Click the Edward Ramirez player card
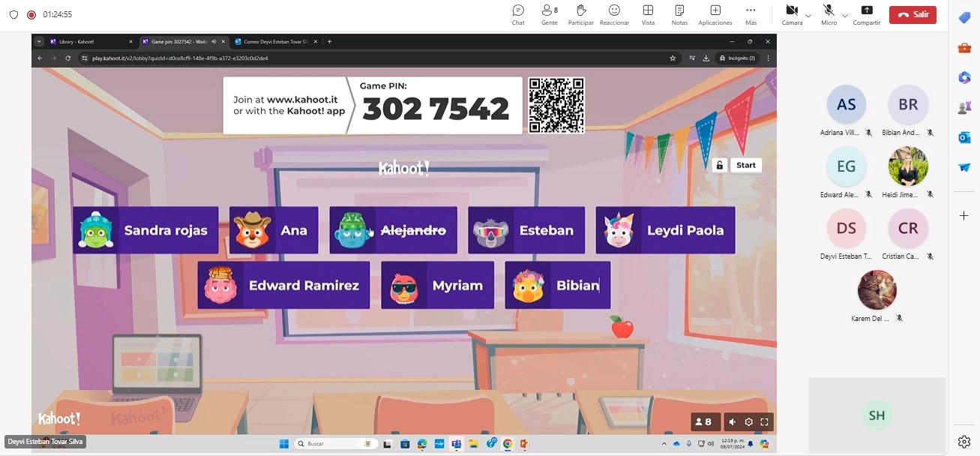The width and height of the screenshot is (980, 456). (283, 285)
